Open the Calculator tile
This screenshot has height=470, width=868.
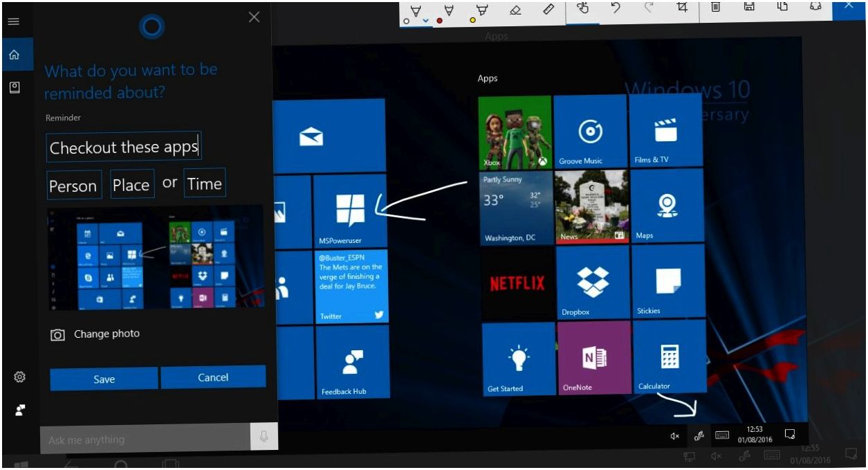pos(670,356)
